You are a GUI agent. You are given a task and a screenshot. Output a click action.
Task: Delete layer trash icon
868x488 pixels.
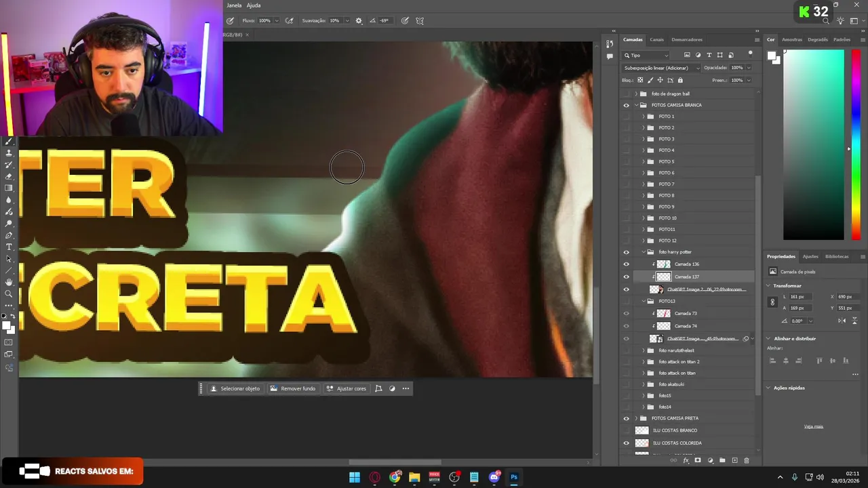pyautogui.click(x=747, y=460)
